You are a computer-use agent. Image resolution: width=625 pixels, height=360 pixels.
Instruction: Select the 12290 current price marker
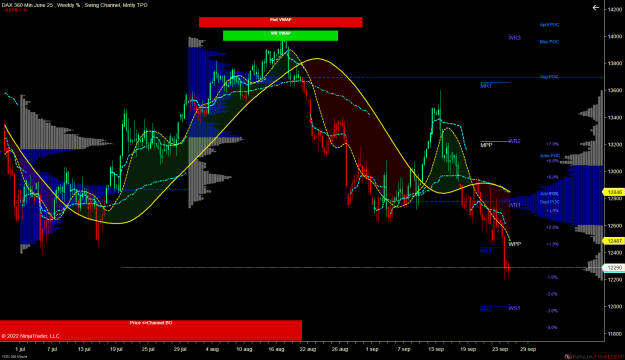tap(615, 268)
